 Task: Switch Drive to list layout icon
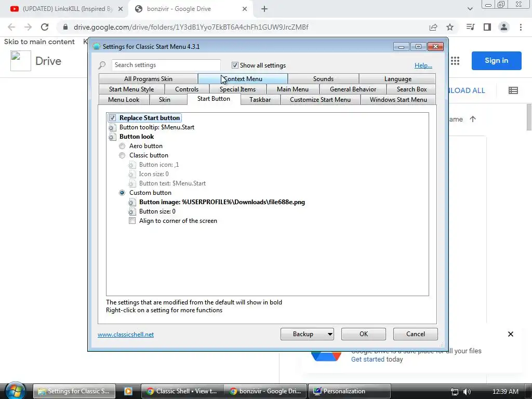pyautogui.click(x=513, y=90)
